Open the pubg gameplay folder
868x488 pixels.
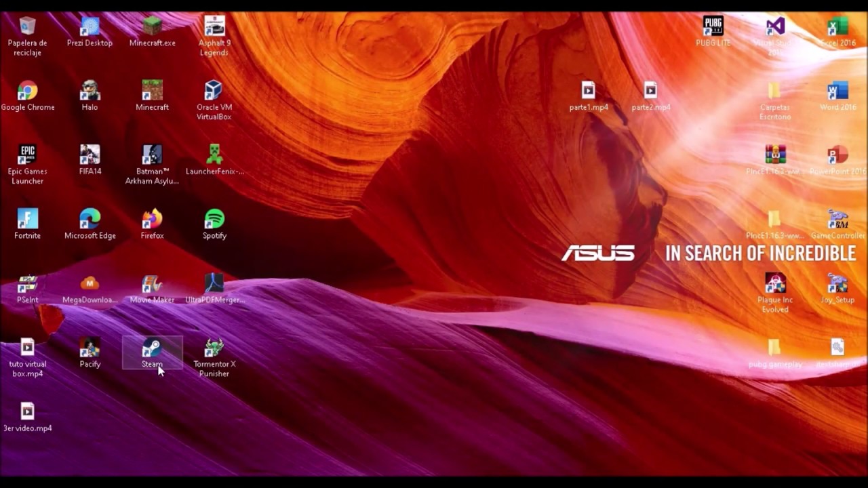point(775,353)
